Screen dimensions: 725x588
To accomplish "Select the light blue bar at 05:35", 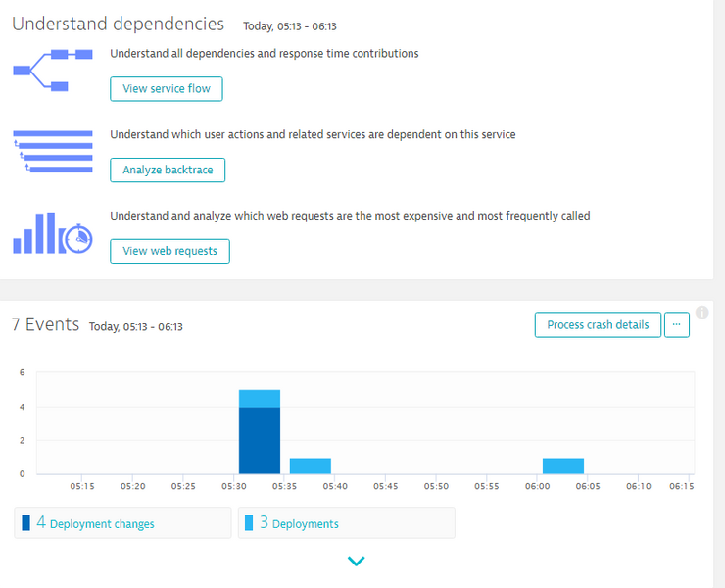I will point(310,465).
